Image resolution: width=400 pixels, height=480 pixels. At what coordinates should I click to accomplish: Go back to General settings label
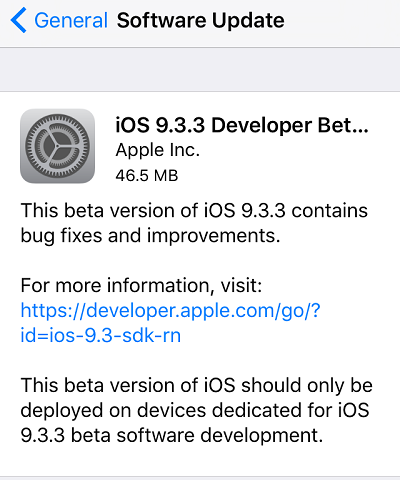point(71,21)
